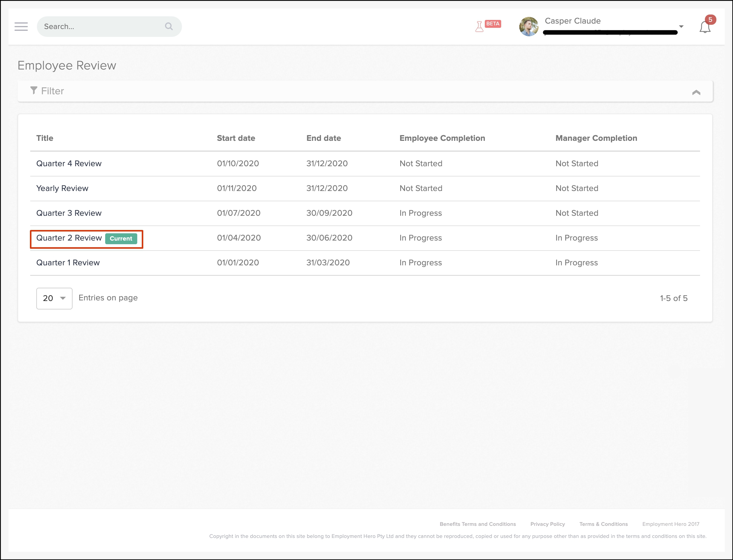Screen dimensions: 733x560
Task: Click the search magnifier icon
Action: (169, 26)
